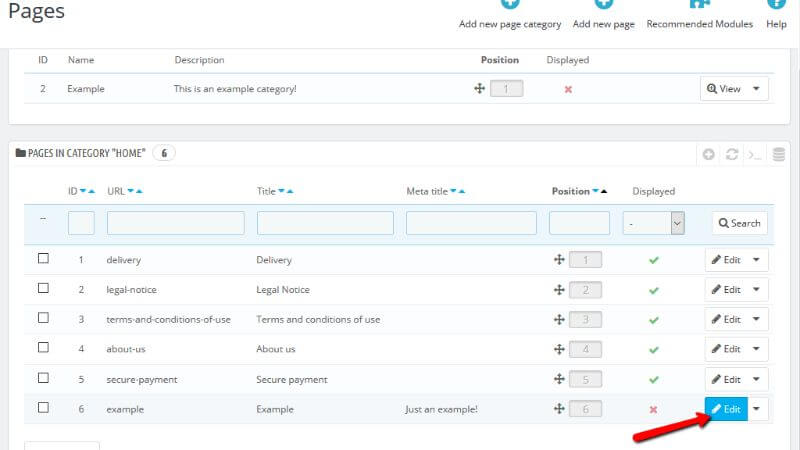Toggle green check displayed status for about-us
The image size is (800, 450).
(x=654, y=349)
